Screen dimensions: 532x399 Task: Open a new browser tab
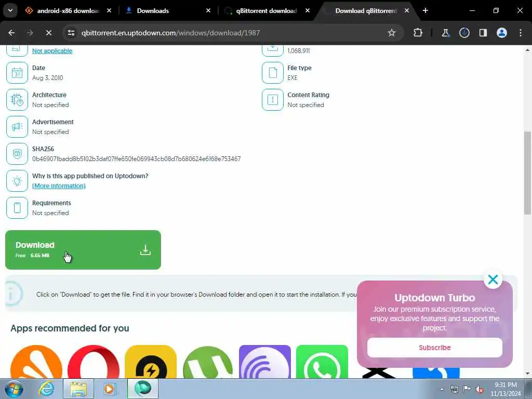[x=425, y=11]
